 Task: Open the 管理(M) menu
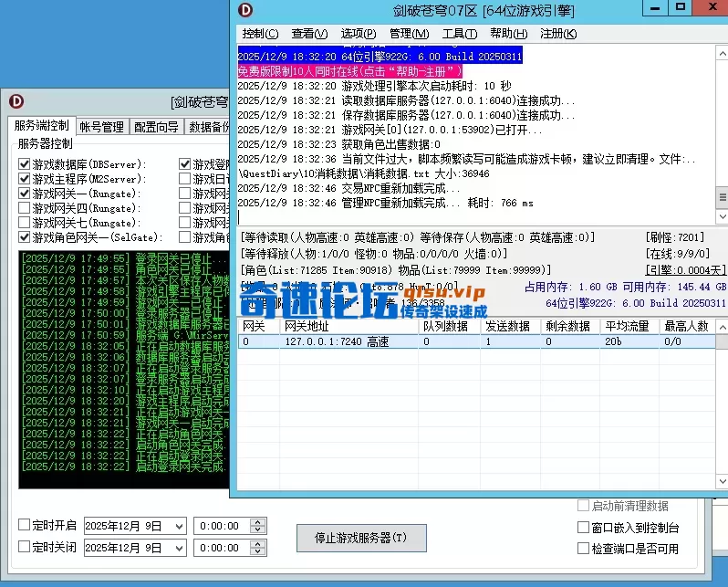409,34
